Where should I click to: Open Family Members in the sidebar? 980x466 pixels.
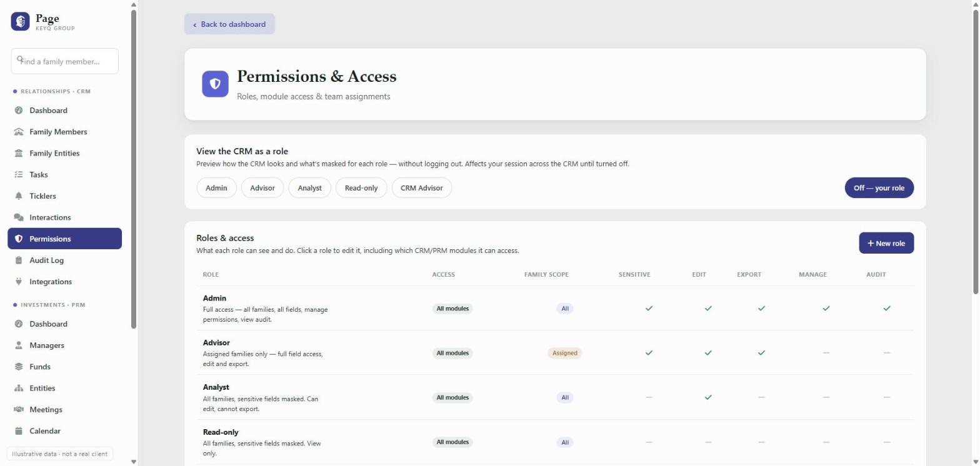[65, 132]
